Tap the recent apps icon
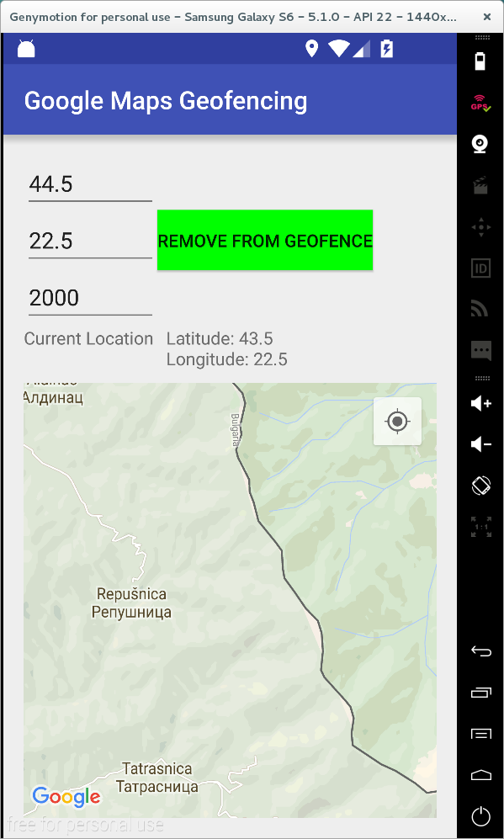Screen dimensions: 504x839 480,693
